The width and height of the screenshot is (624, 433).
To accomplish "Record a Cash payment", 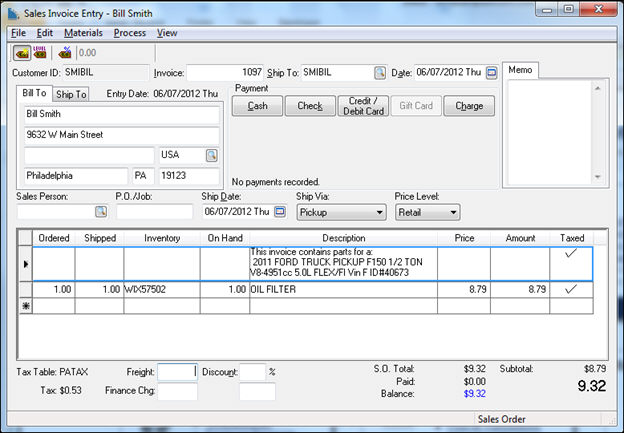I will coord(257,106).
